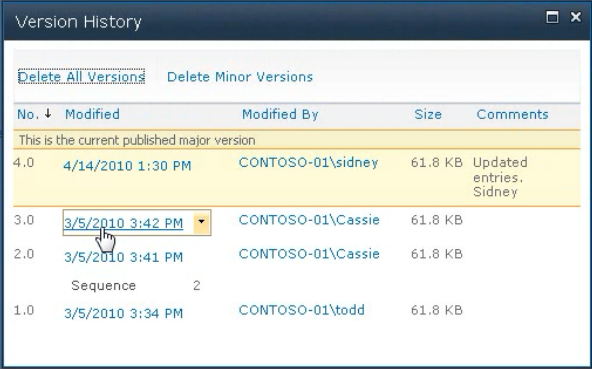Open the CONTOSO-01\todd user link
The image size is (592, 369).
[302, 310]
